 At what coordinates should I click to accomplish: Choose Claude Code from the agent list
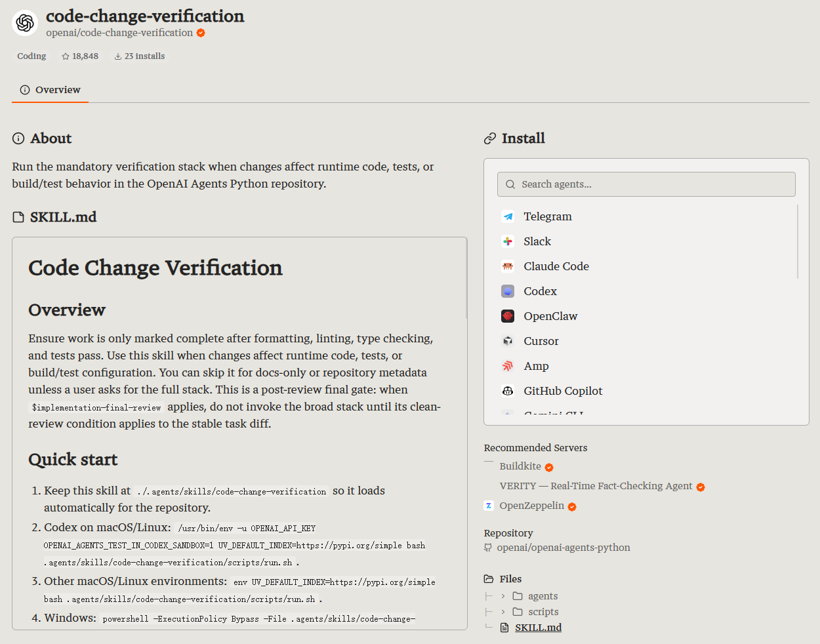pos(556,266)
